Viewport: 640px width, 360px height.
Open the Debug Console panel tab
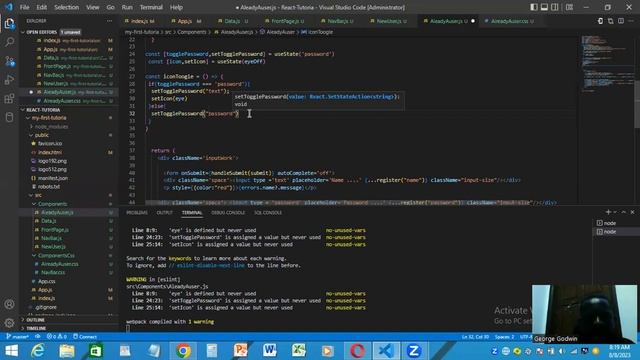[x=228, y=213]
